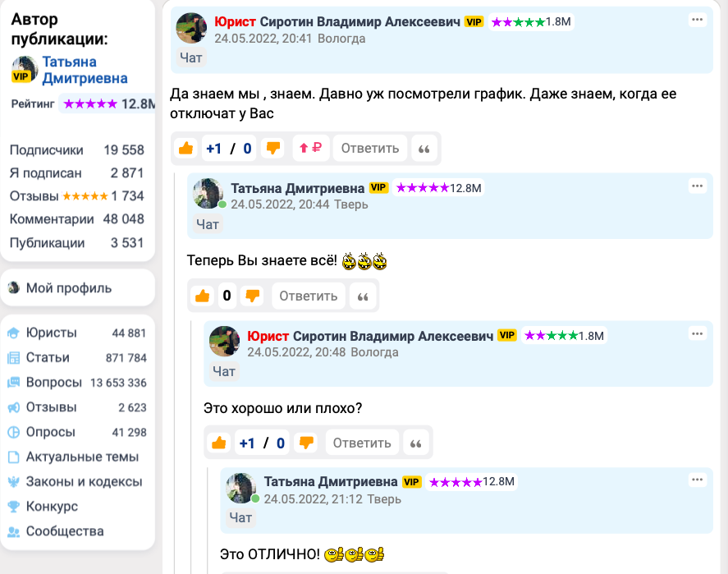Click Sirotin's avatar on the 20:48 comment
This screenshot has height=574, width=728.
click(x=225, y=341)
